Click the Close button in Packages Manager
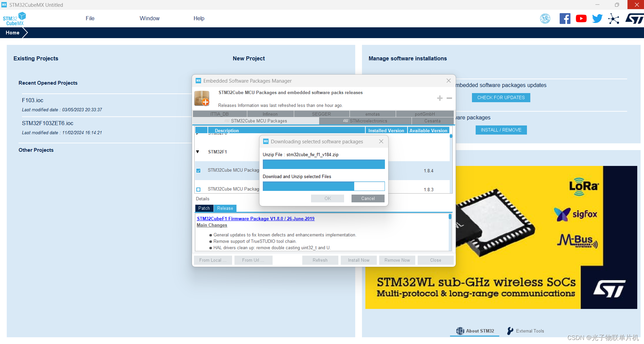644x344 pixels. (436, 260)
